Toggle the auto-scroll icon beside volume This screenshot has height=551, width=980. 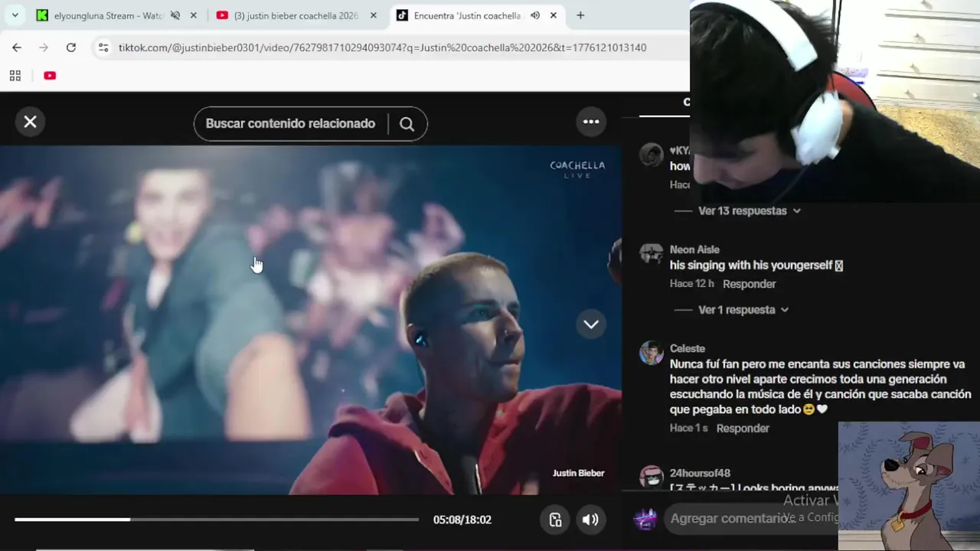coord(556,520)
